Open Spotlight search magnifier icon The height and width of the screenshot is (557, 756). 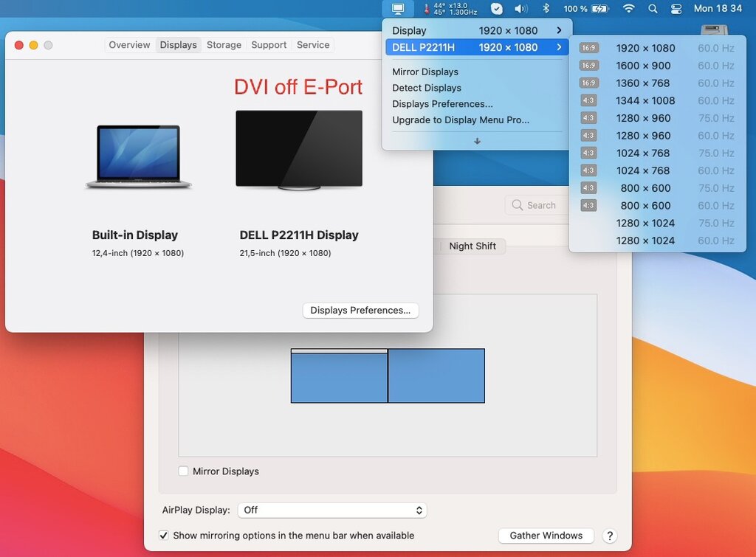point(653,9)
